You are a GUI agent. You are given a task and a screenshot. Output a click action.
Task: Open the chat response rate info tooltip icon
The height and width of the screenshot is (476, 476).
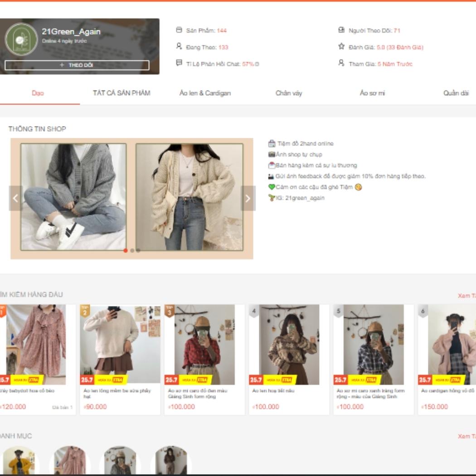(257, 64)
